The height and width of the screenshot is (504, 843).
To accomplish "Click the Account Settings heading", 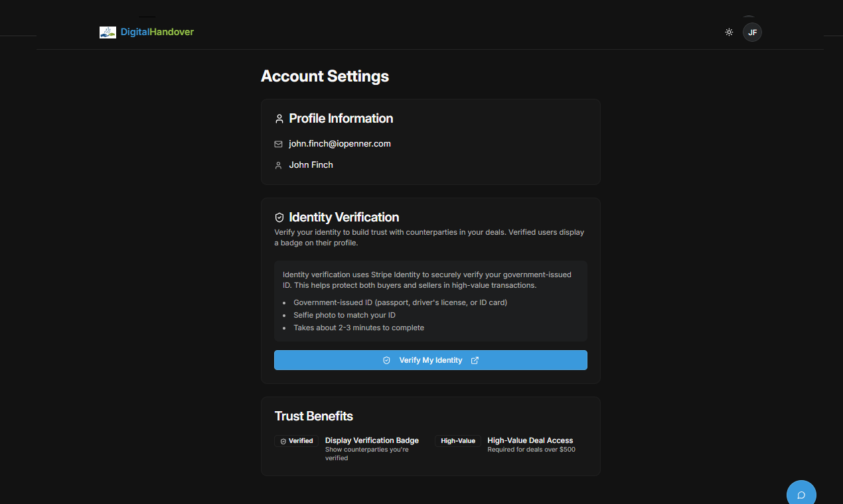I will 325,76.
